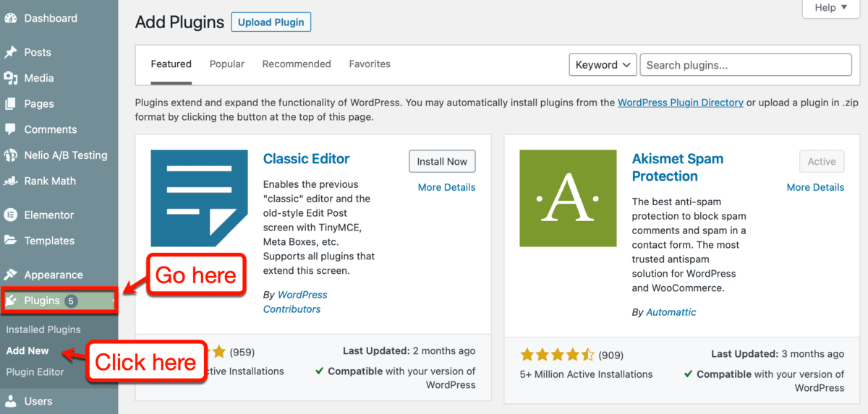Image resolution: width=868 pixels, height=414 pixels.
Task: Click the Classic Editor plugin thumbnail
Action: point(199,199)
